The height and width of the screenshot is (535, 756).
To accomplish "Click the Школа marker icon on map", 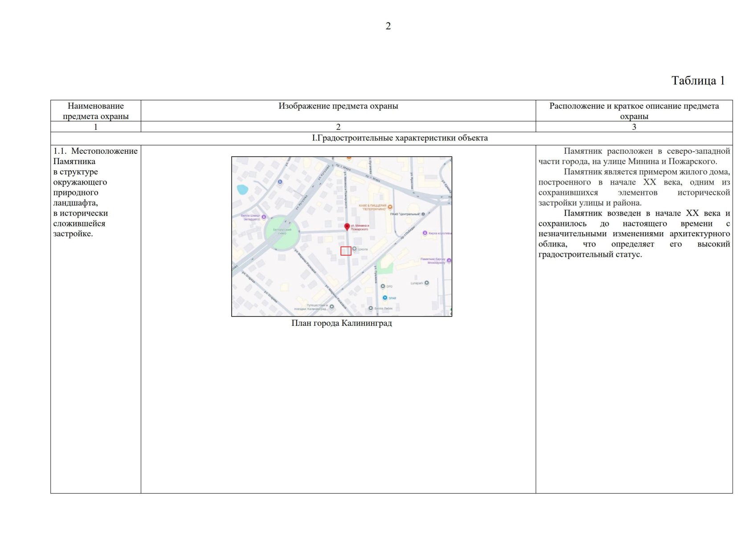I will click(x=355, y=249).
